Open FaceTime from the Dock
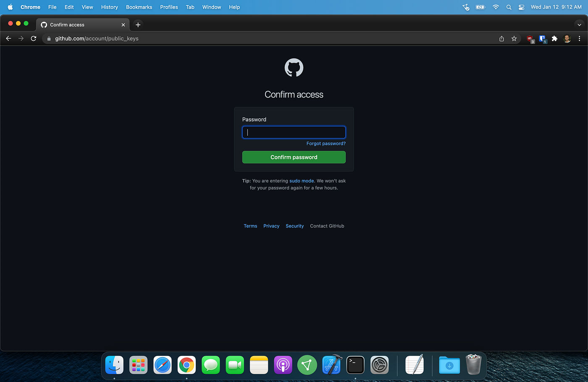This screenshot has width=588, height=382. 235,365
